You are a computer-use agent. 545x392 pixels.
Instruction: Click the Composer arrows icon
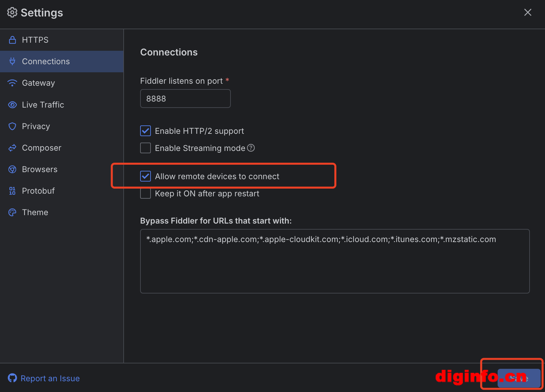[x=12, y=148]
